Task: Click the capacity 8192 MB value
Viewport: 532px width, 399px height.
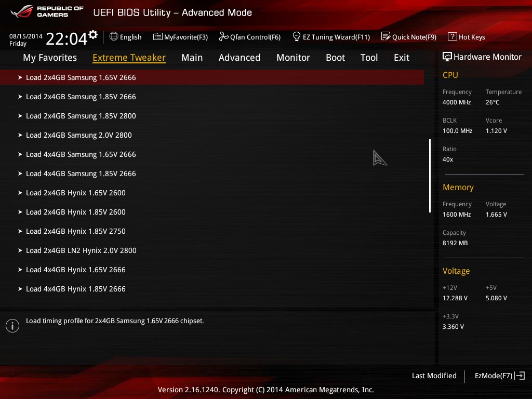Action: tap(455, 243)
